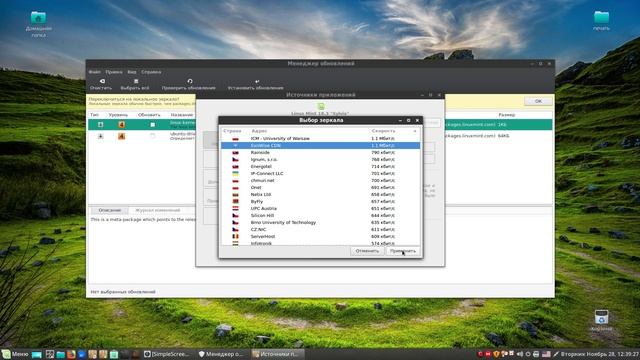Click the Применить button in mirror dialog
Screen dimensions: 640x360
pyautogui.click(x=403, y=251)
